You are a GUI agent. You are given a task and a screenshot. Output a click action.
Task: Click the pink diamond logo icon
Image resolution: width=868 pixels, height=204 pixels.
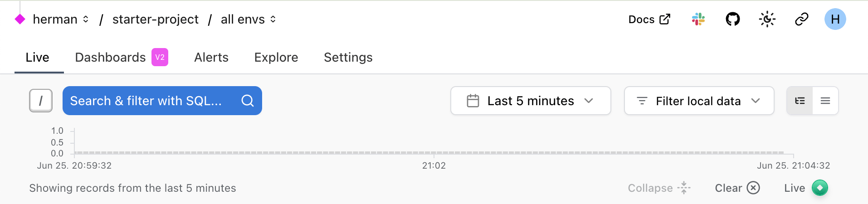pos(20,19)
